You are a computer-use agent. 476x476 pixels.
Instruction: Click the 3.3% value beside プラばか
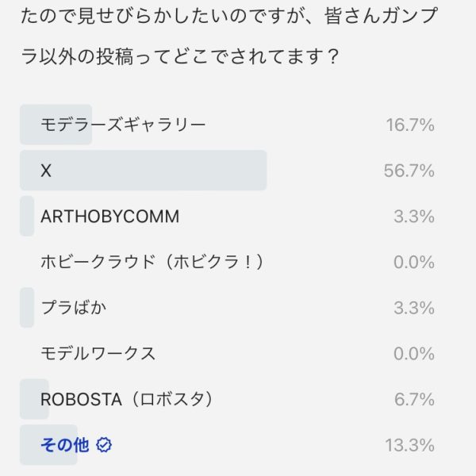pos(413,308)
